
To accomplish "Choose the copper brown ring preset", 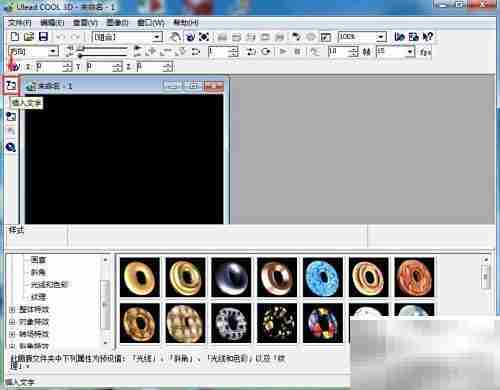I will (x=277, y=277).
